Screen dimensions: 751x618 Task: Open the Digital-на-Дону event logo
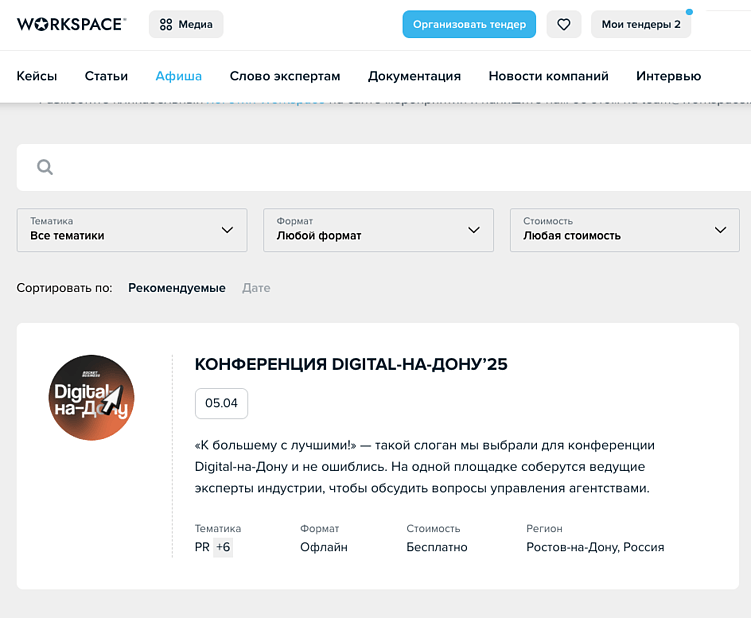tap(92, 397)
